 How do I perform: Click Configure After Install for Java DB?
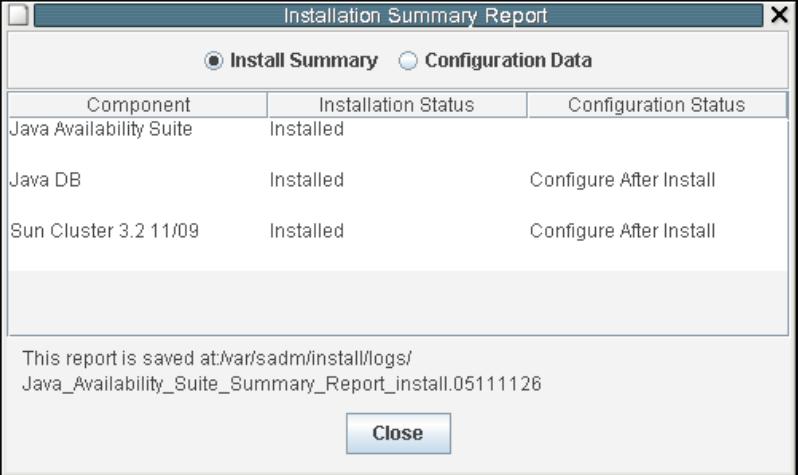(622, 180)
